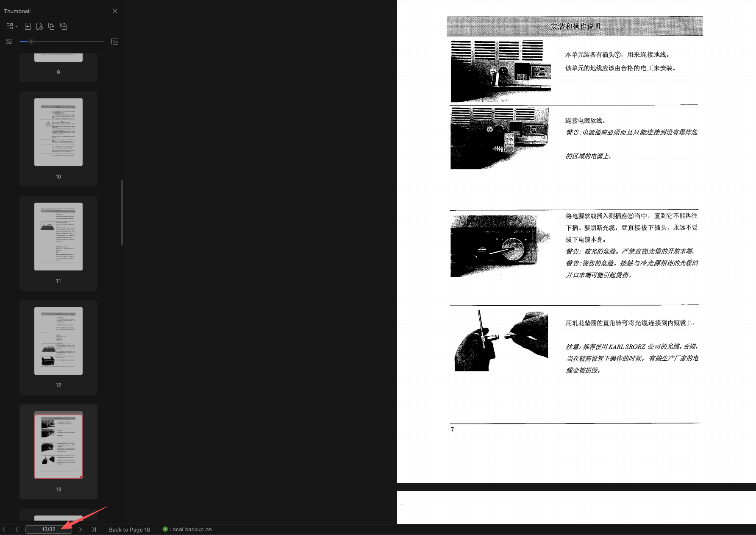Click the large thumbnail size icon
Screen dimensions: 756x535
point(114,41)
